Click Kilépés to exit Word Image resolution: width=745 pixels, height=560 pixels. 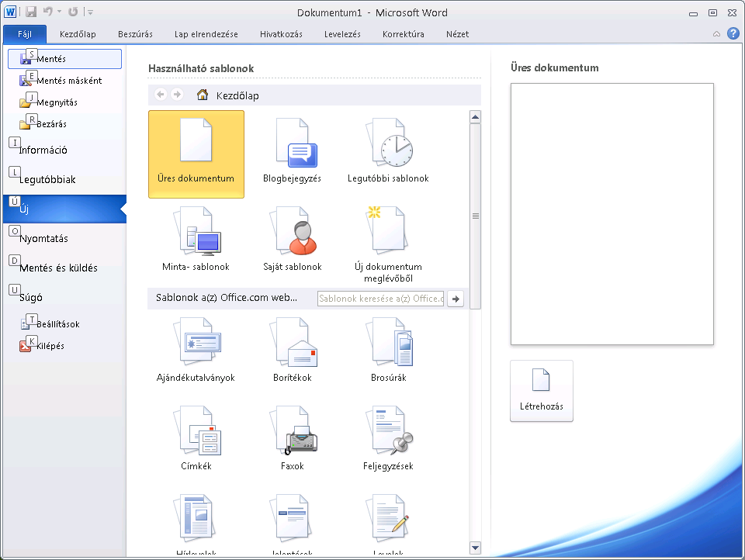pyautogui.click(x=64, y=346)
